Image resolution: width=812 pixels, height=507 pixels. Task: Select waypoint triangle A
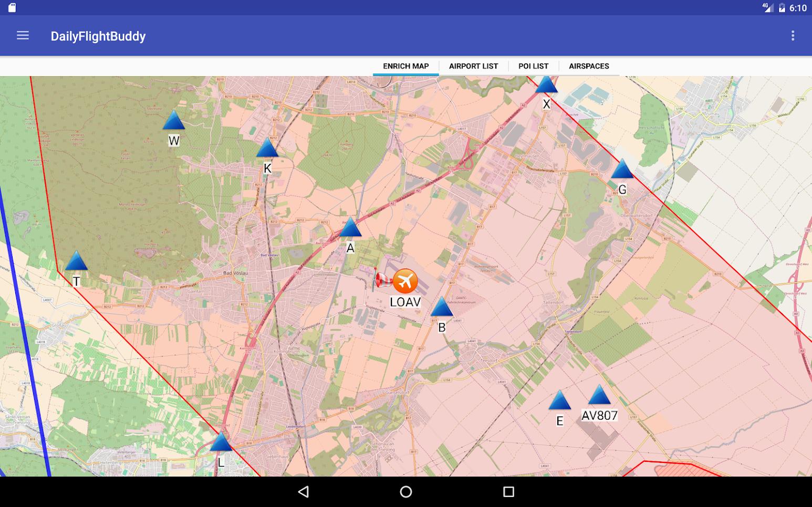[350, 228]
